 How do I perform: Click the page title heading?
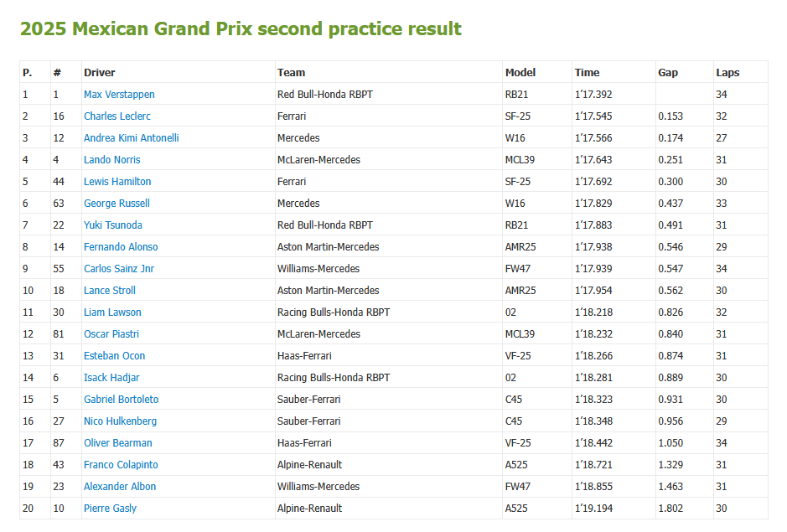pos(241,29)
